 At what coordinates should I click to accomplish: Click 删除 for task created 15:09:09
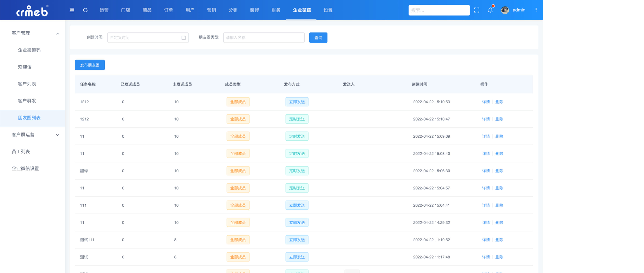(499, 136)
